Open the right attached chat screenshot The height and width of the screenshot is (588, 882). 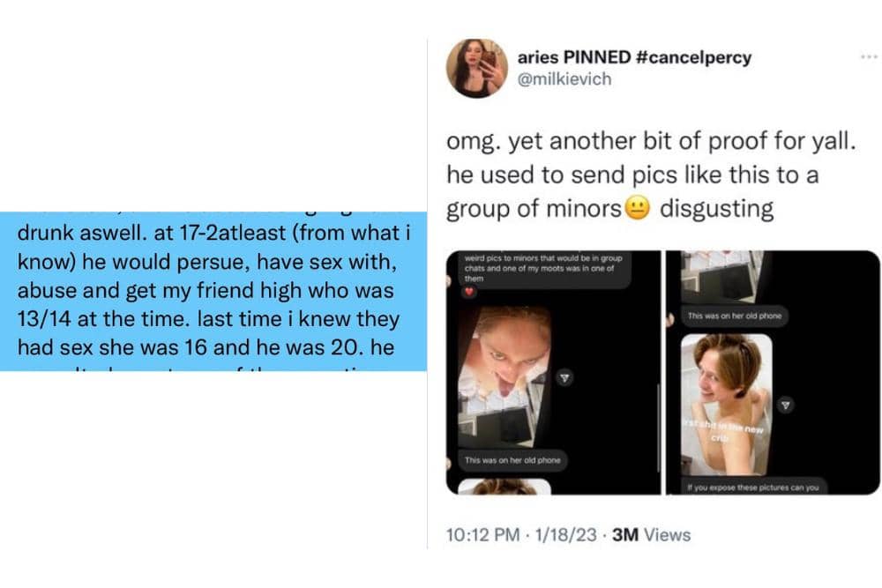tap(773, 372)
